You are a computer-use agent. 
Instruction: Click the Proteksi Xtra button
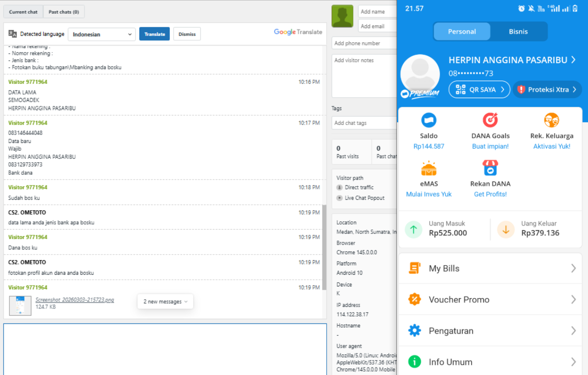(547, 90)
